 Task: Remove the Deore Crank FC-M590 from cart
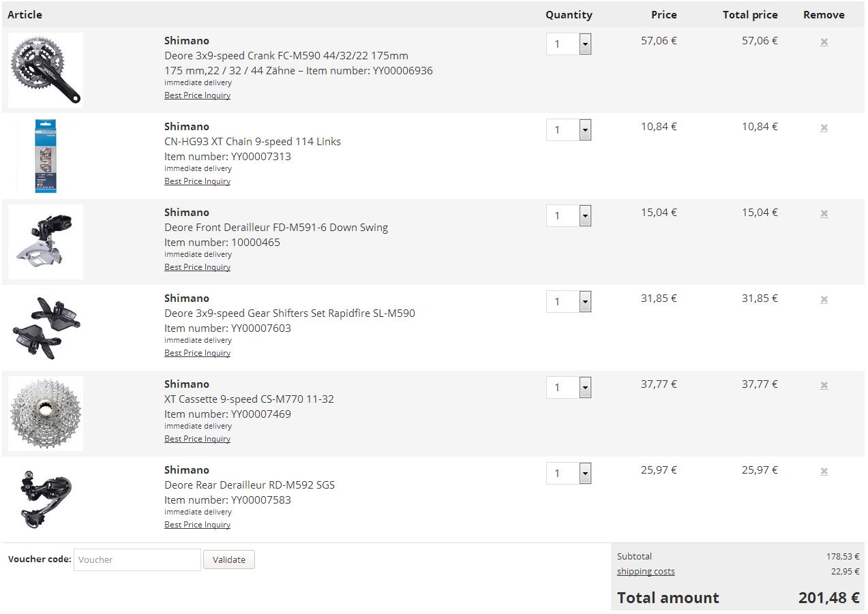coord(824,42)
